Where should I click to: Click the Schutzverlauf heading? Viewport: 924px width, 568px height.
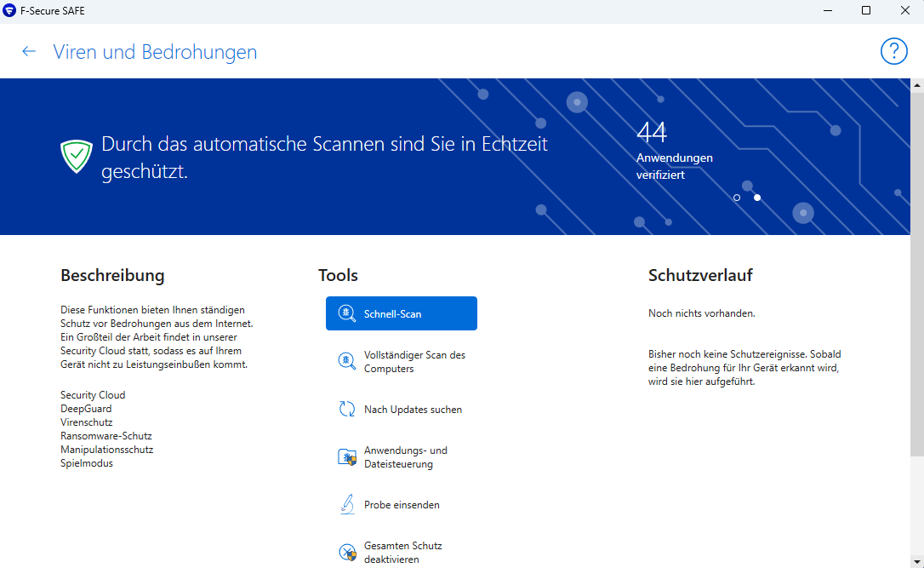[x=700, y=275]
